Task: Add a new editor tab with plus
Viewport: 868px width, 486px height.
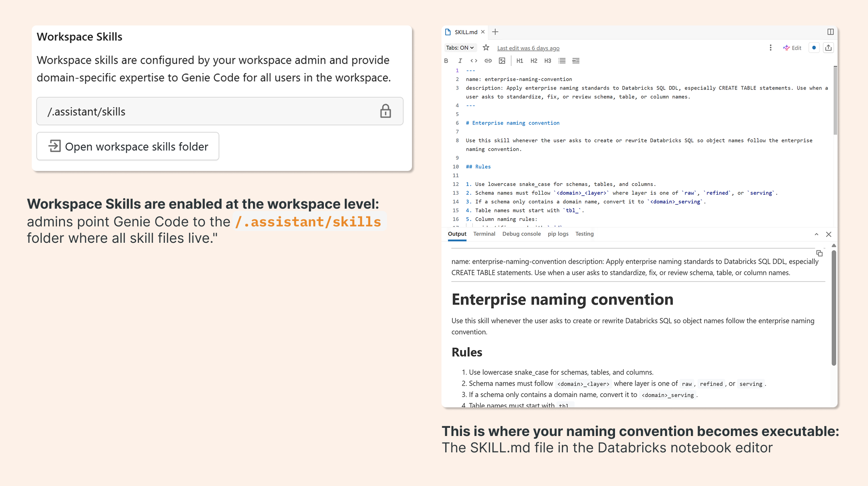Action: pos(495,32)
